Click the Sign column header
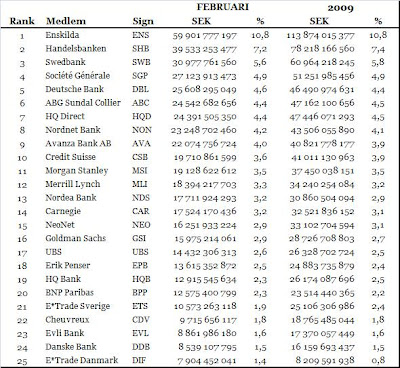 click(x=143, y=21)
